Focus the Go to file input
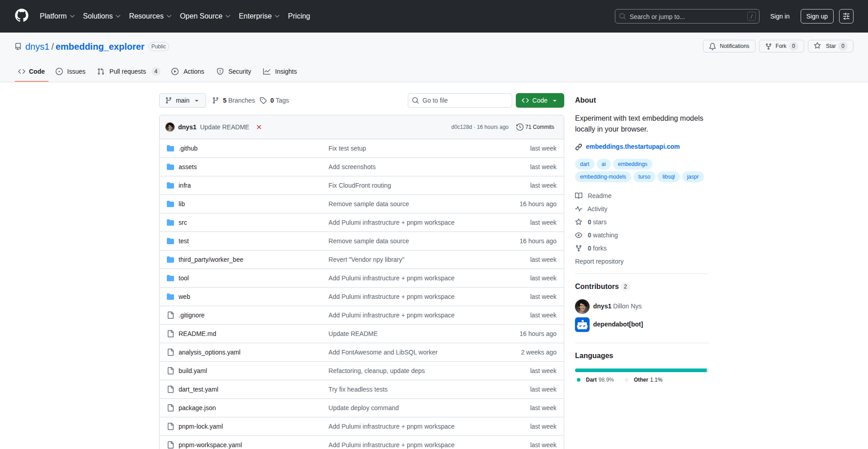 [x=460, y=100]
